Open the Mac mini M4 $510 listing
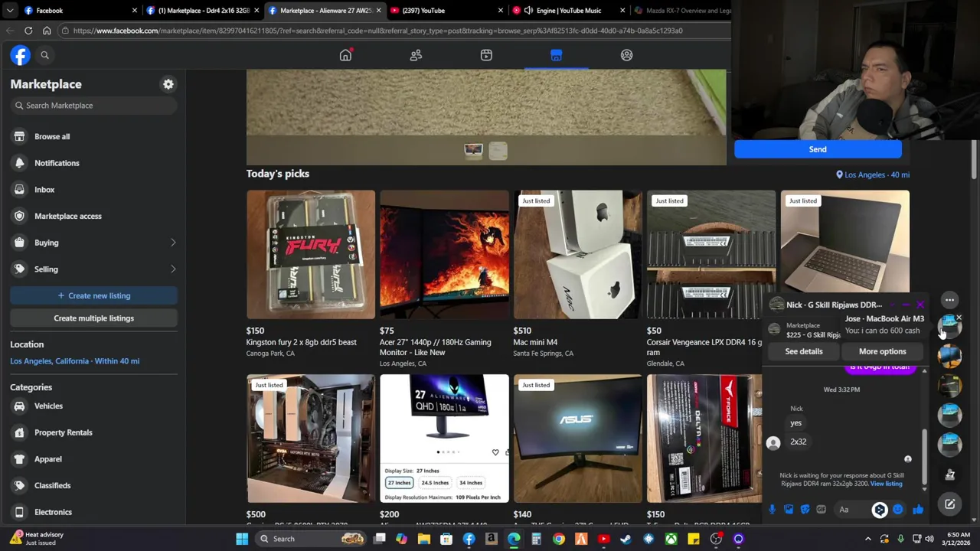980x551 pixels. coord(577,254)
